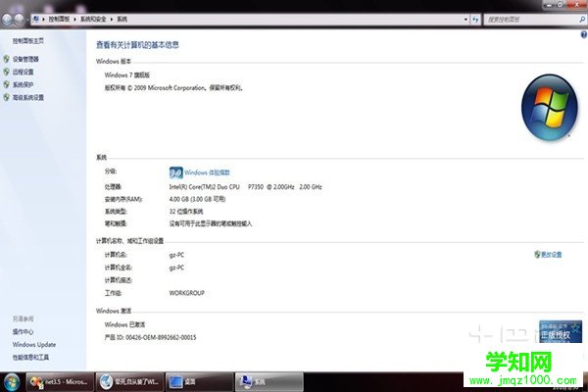Click the 更改设置 link

coord(551,255)
